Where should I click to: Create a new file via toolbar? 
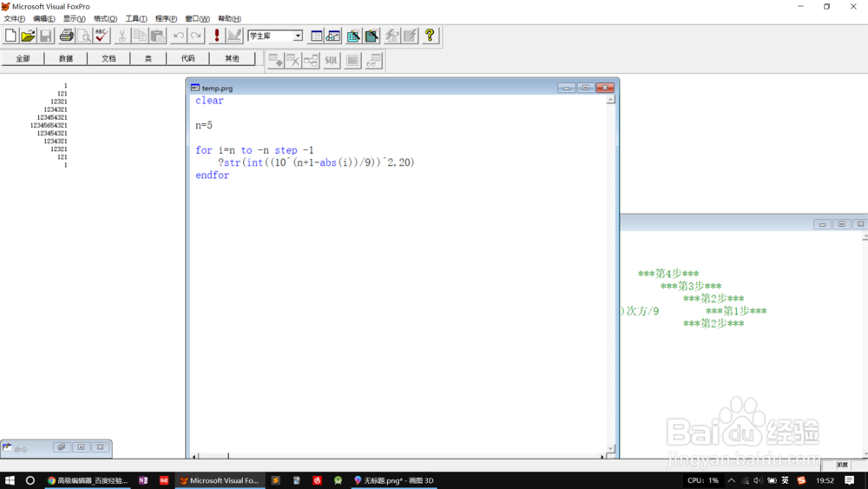(10, 36)
